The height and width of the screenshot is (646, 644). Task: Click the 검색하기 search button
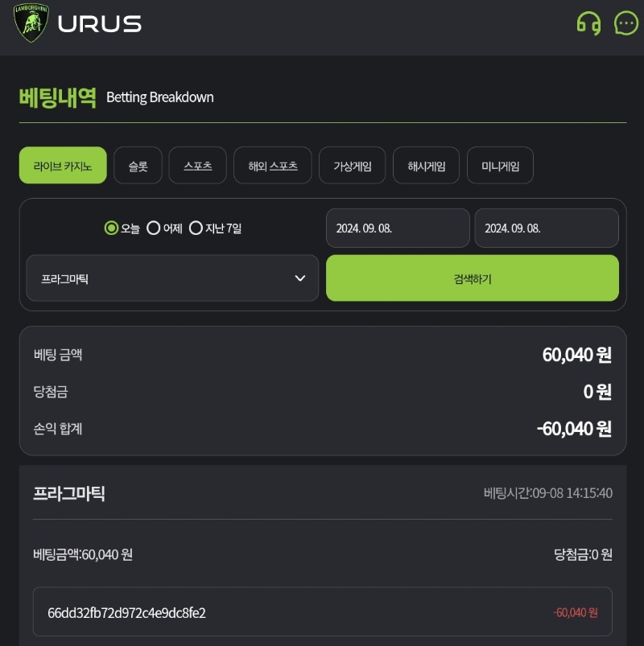(x=473, y=278)
